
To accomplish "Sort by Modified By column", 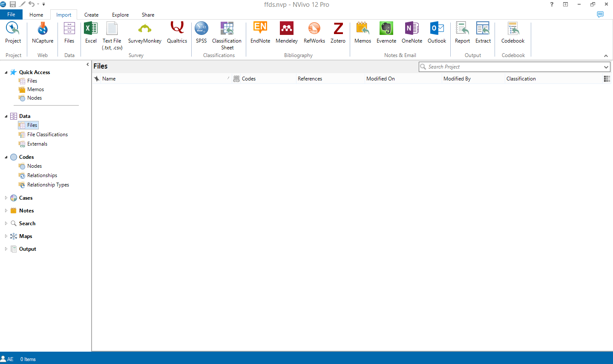I will [473, 79].
